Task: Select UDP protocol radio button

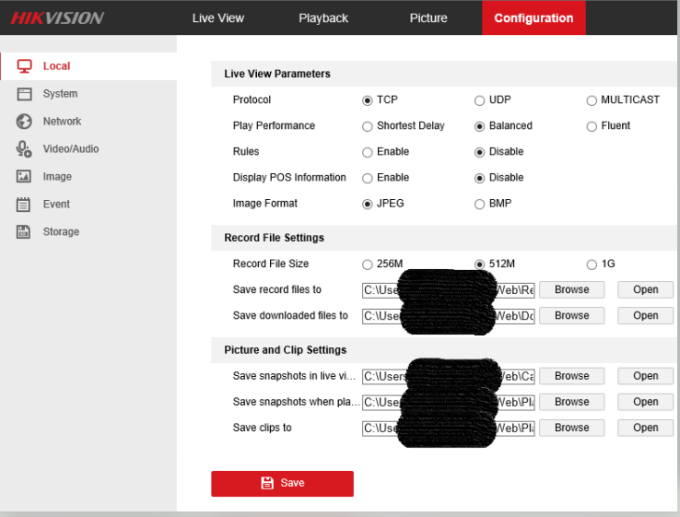Action: [x=480, y=100]
